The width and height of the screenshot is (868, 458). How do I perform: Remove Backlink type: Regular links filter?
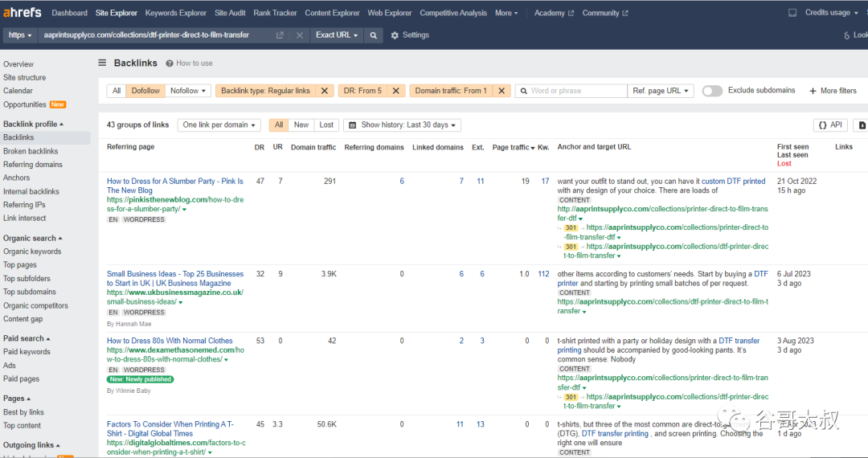(x=325, y=91)
